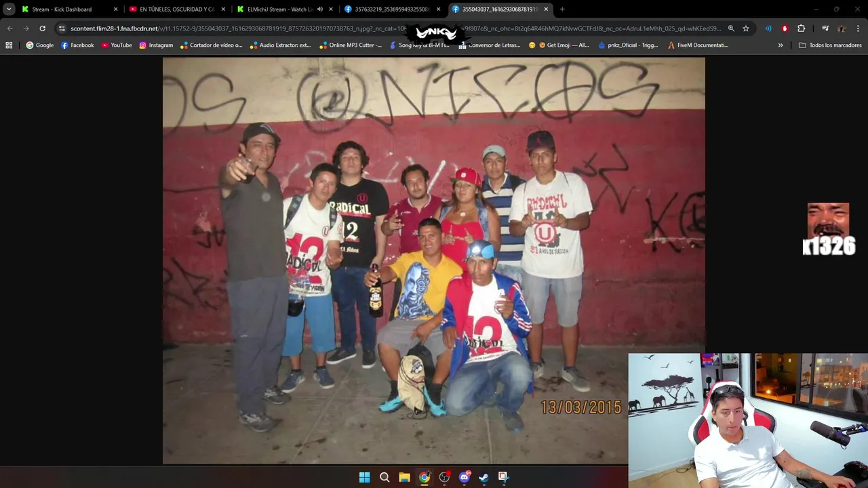Click the group photo image
Screen dimensions: 868x488
[434, 261]
